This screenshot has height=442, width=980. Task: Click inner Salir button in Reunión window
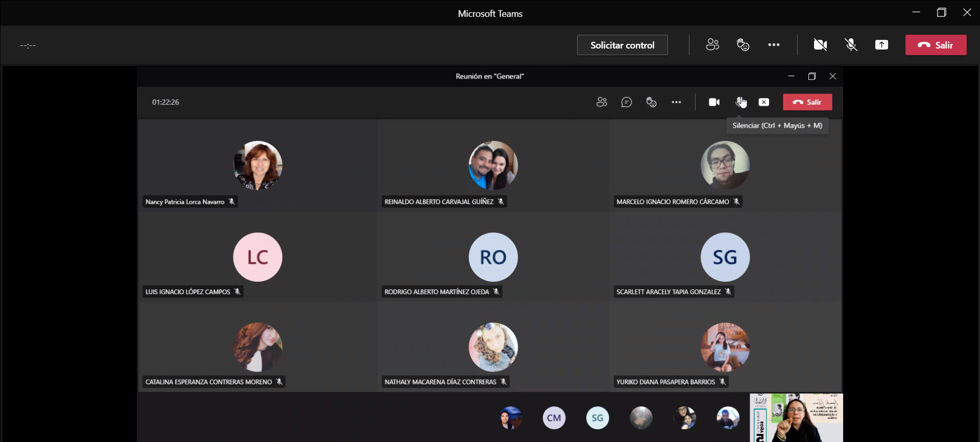pos(807,102)
